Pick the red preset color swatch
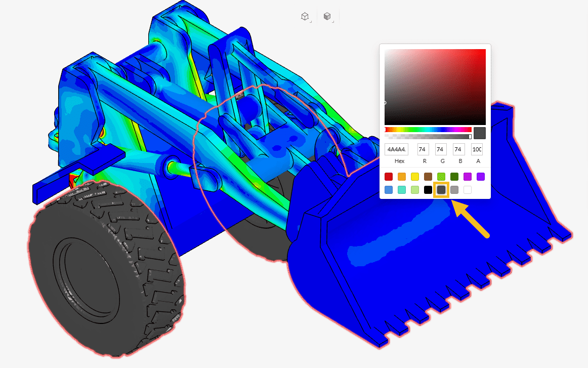The image size is (588, 368). click(389, 177)
